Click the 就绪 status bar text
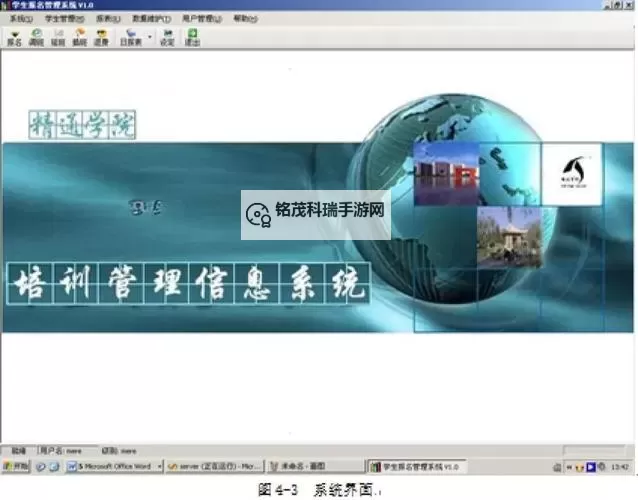Image resolution: width=638 pixels, height=500 pixels. (18, 451)
